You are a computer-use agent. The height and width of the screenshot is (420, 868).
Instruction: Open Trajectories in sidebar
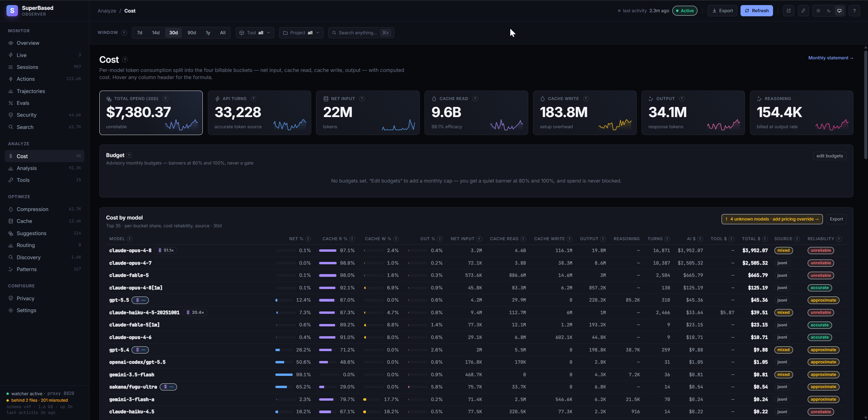click(x=44, y=91)
